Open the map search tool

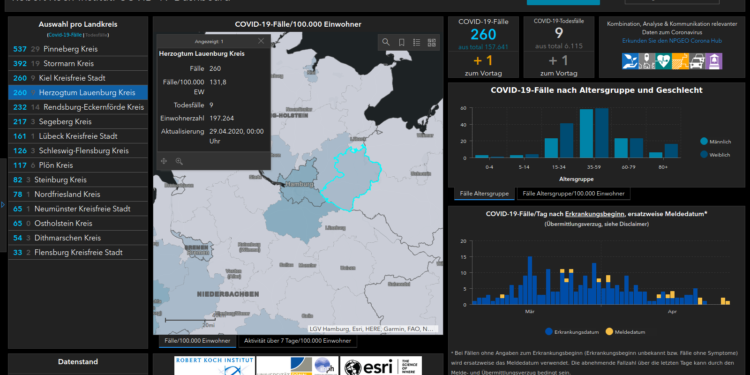pyautogui.click(x=386, y=43)
